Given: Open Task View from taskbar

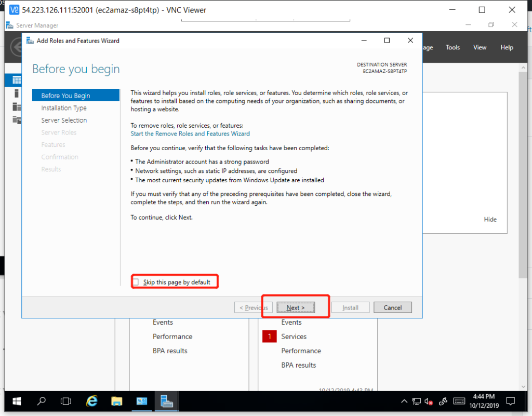Looking at the screenshot, I should (66, 401).
